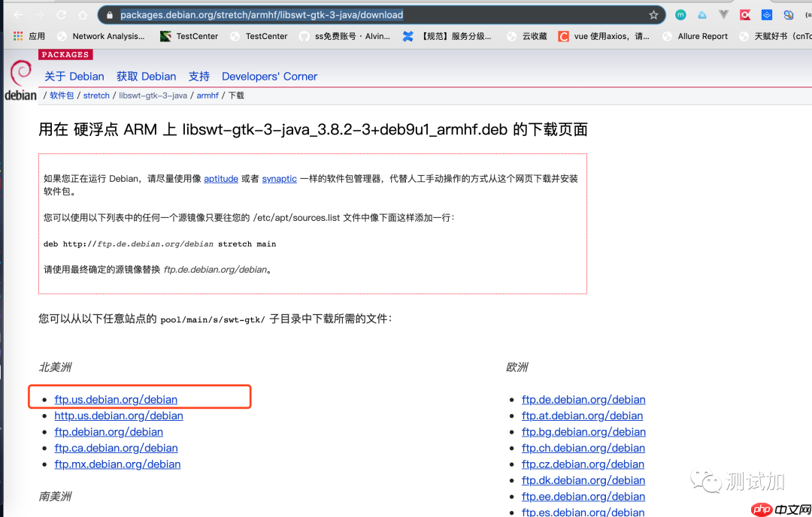Open the synaptic package manager link

point(279,178)
